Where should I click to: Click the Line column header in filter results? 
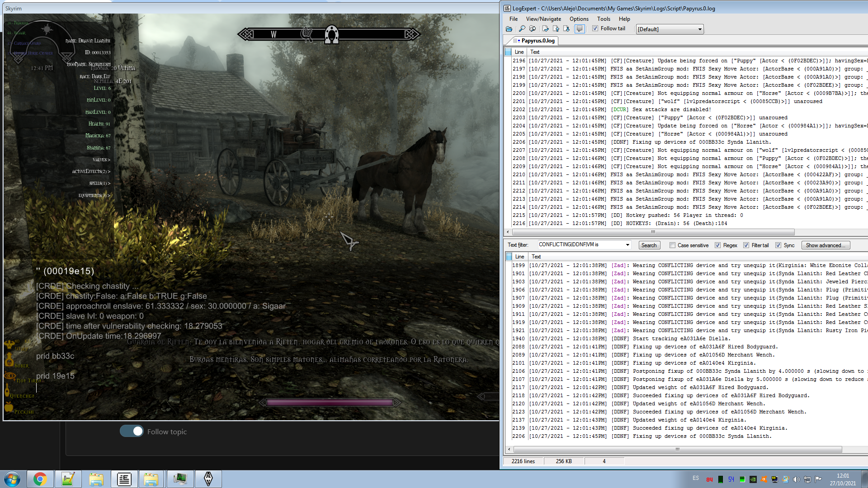click(x=519, y=257)
